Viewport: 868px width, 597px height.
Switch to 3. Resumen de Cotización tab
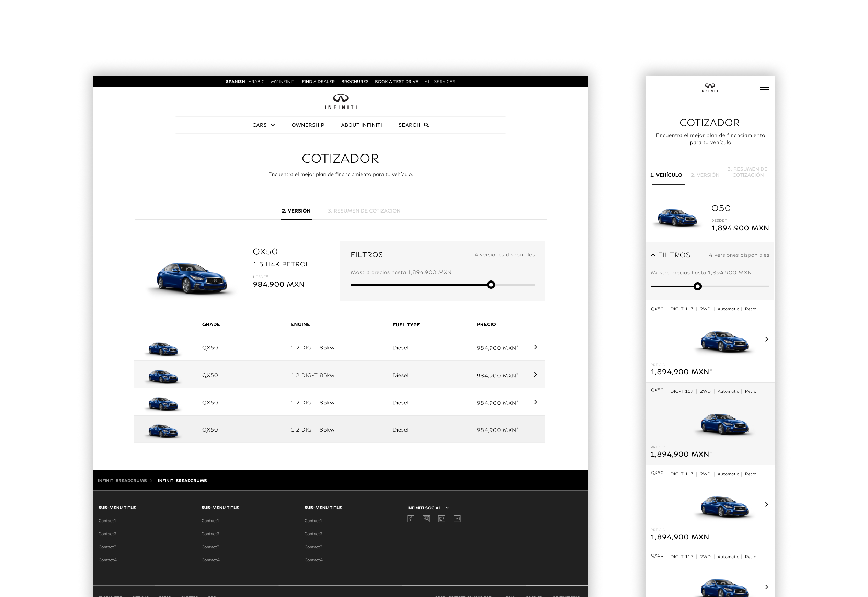click(364, 211)
